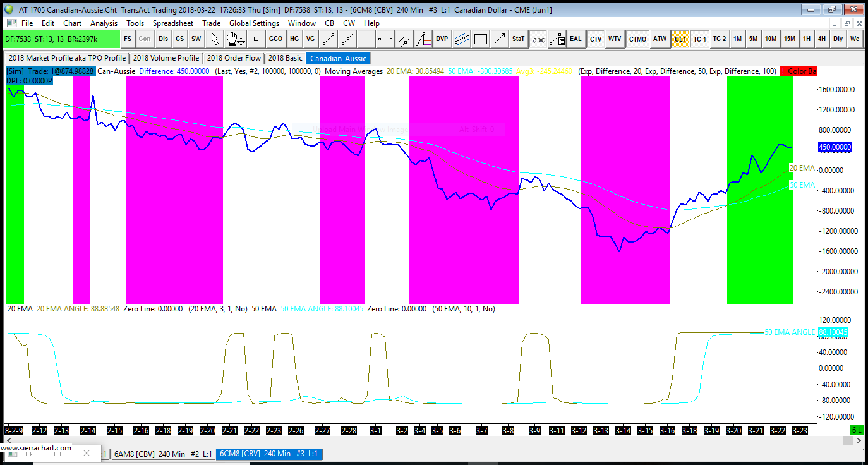Set timeframe with the 15M button

coord(790,39)
